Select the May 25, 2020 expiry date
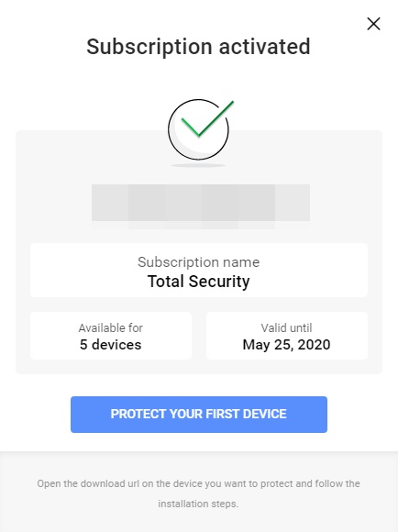The height and width of the screenshot is (532, 398). [x=286, y=345]
